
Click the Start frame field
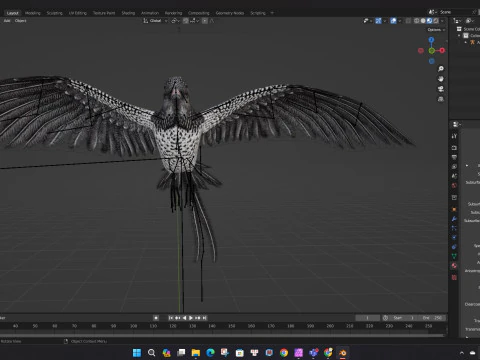tap(404, 318)
